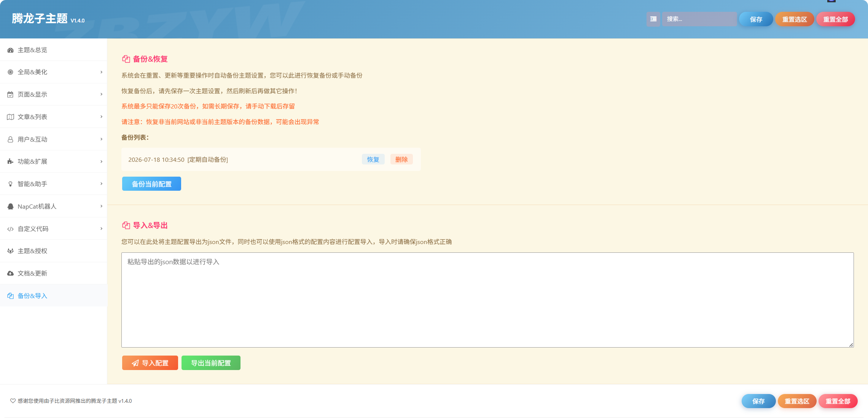The height and width of the screenshot is (418, 868).
Task: Restore the 2026-07-18 backup via 恢复
Action: (x=373, y=160)
